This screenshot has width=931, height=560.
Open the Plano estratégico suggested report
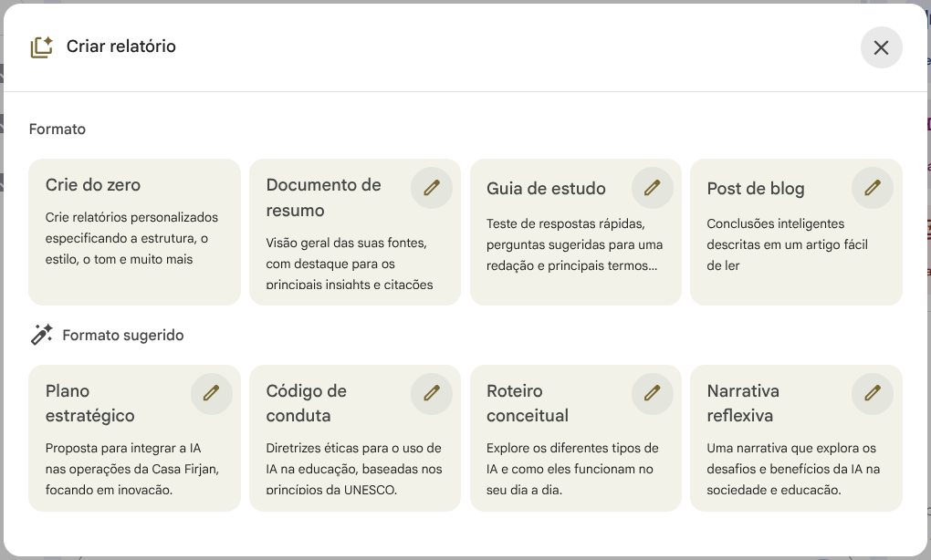[90, 403]
